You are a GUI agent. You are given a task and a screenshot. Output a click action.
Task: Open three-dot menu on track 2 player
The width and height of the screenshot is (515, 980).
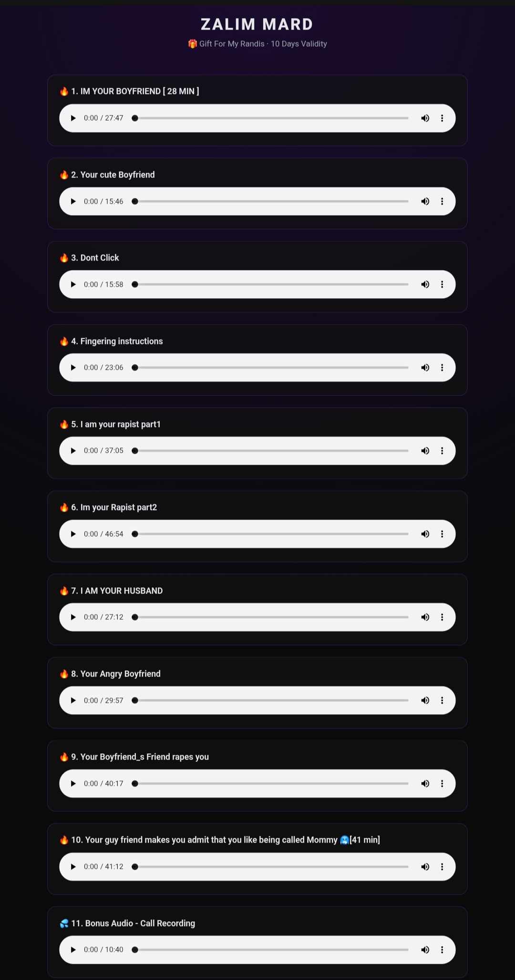click(442, 201)
